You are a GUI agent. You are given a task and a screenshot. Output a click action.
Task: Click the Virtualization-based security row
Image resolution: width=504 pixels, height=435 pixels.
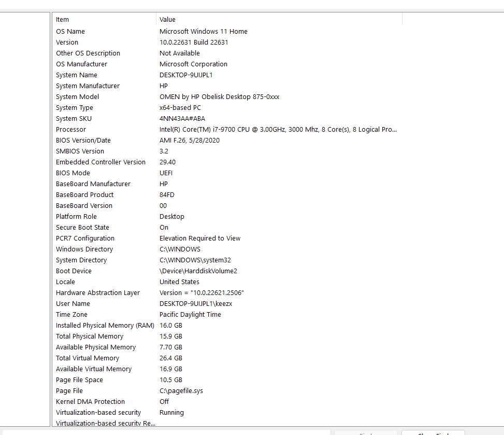[x=104, y=412]
